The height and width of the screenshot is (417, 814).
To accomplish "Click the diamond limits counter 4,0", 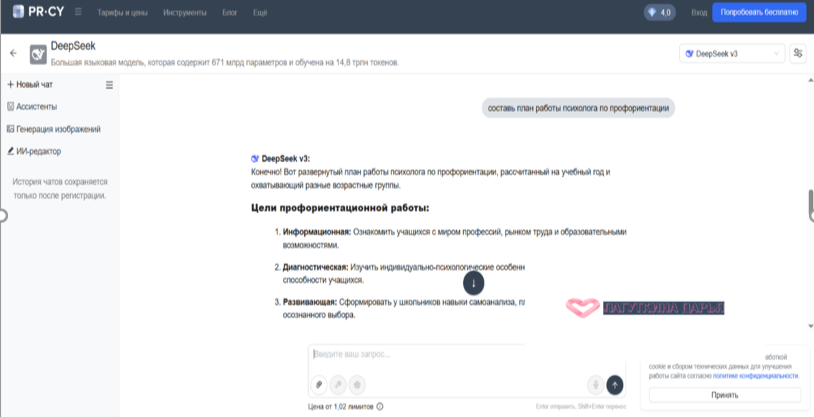I will pyautogui.click(x=659, y=12).
